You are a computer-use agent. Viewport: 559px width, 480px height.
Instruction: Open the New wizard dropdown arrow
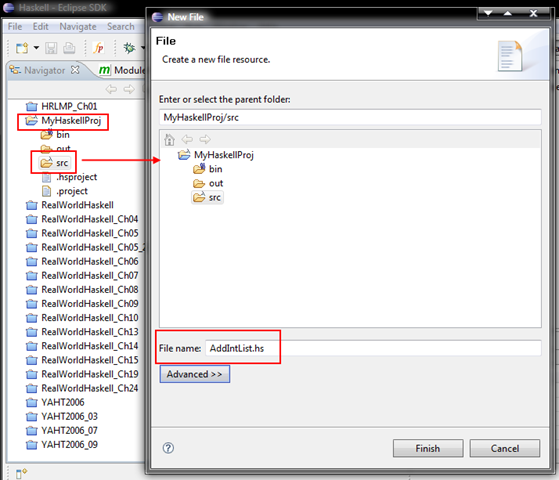(36, 47)
